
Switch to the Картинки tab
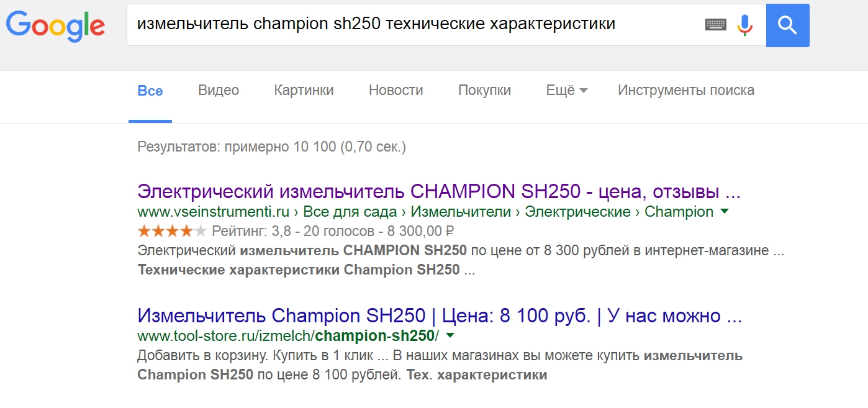(x=304, y=91)
